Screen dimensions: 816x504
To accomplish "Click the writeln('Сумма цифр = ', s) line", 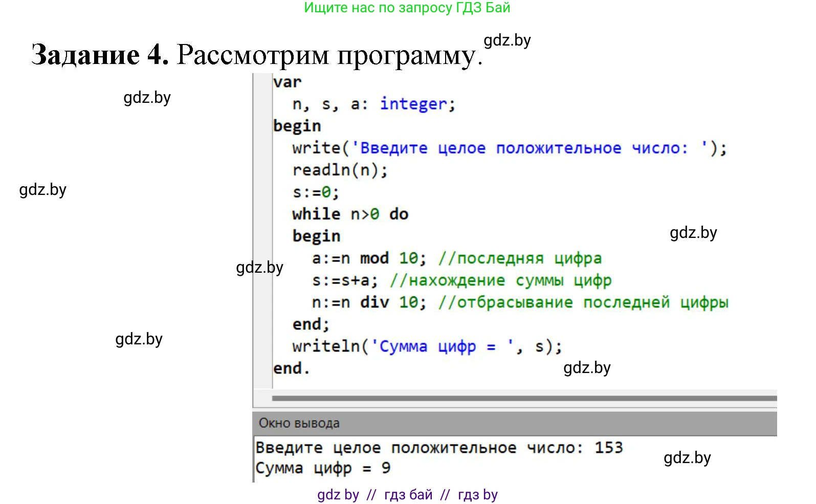I will [427, 346].
